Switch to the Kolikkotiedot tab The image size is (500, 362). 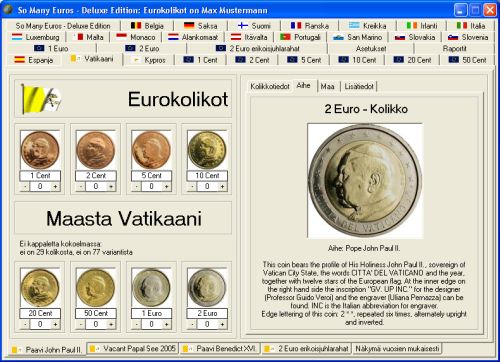(270, 86)
